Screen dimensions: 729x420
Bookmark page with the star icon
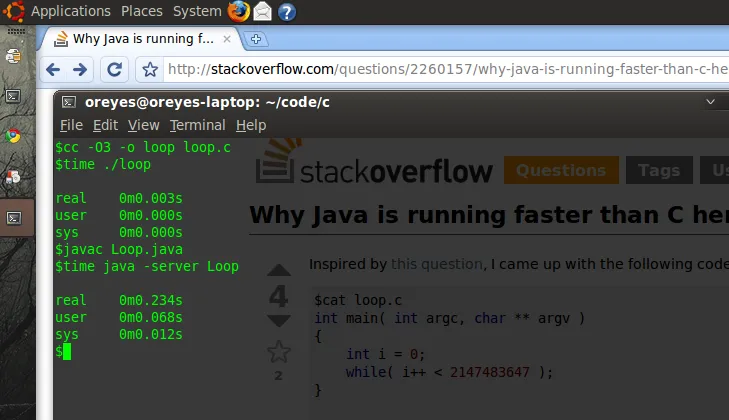pos(150,70)
